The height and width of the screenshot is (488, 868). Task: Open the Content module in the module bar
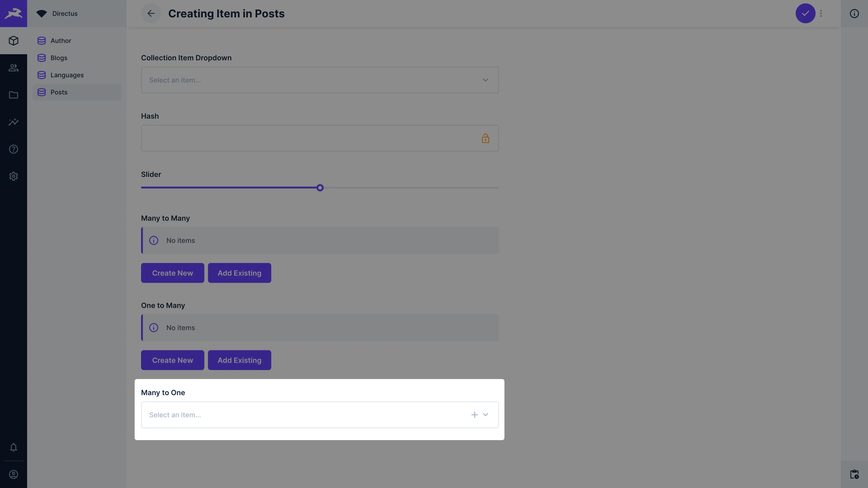pos(14,40)
